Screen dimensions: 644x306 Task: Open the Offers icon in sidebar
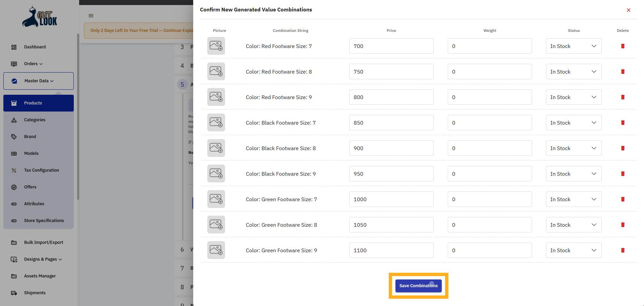[14, 187]
